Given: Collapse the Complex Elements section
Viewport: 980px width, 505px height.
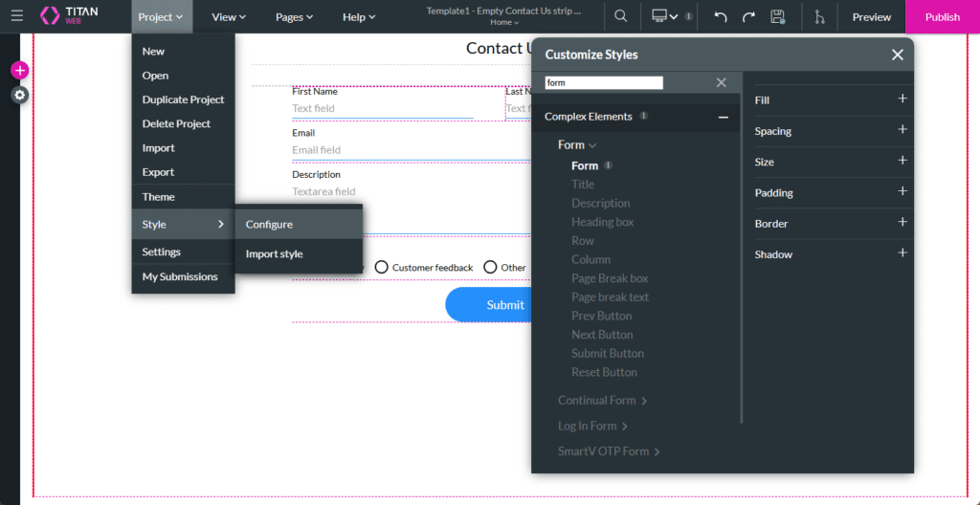Looking at the screenshot, I should point(723,117).
